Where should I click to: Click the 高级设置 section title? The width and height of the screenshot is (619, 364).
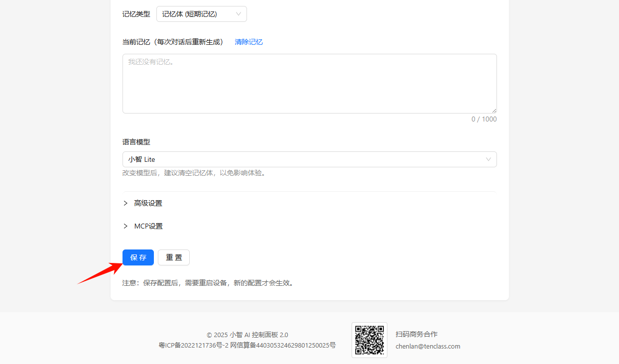[148, 203]
